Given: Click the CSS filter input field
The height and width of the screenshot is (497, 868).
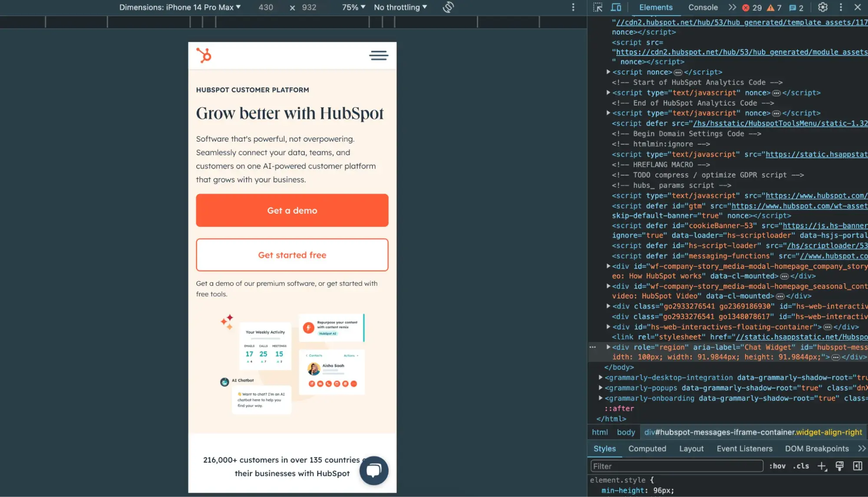Looking at the screenshot, I should (677, 466).
